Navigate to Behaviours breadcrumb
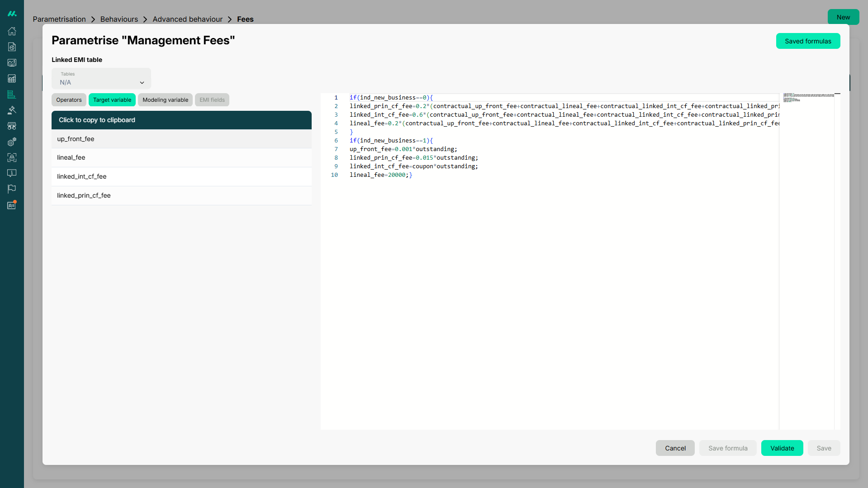The height and width of the screenshot is (488, 868). tap(119, 19)
